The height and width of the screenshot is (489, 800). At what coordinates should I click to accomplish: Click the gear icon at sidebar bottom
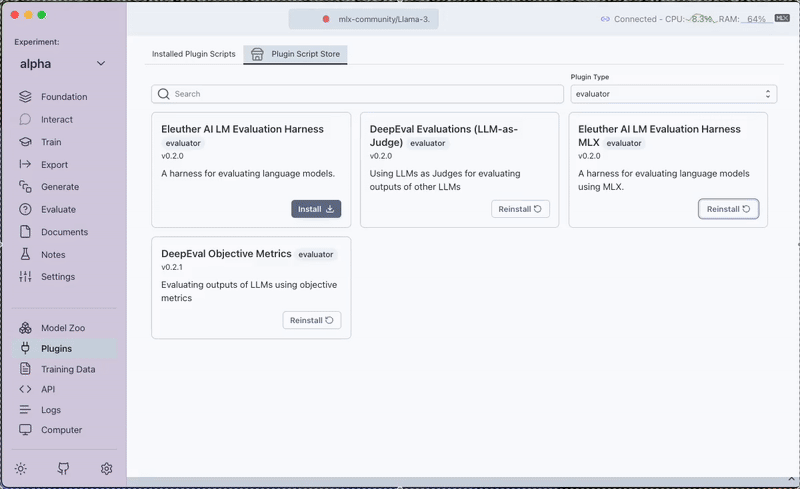106,468
